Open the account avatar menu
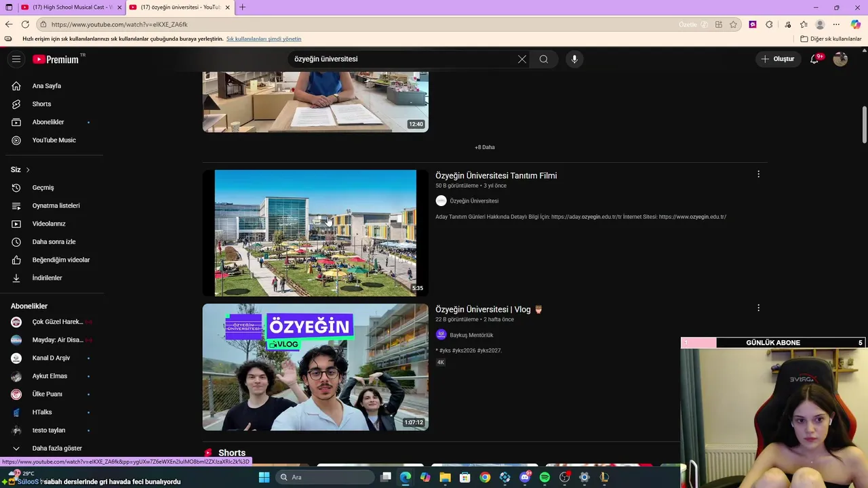 pyautogui.click(x=840, y=59)
